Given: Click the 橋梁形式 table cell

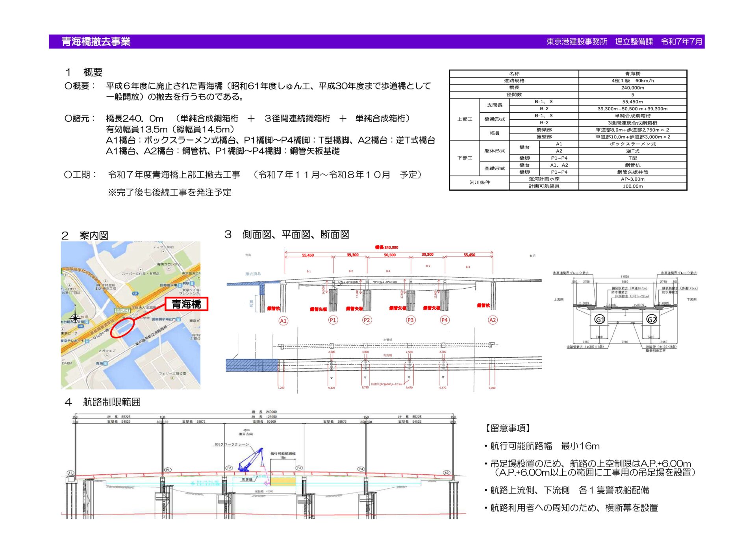Looking at the screenshot, I should [x=495, y=119].
